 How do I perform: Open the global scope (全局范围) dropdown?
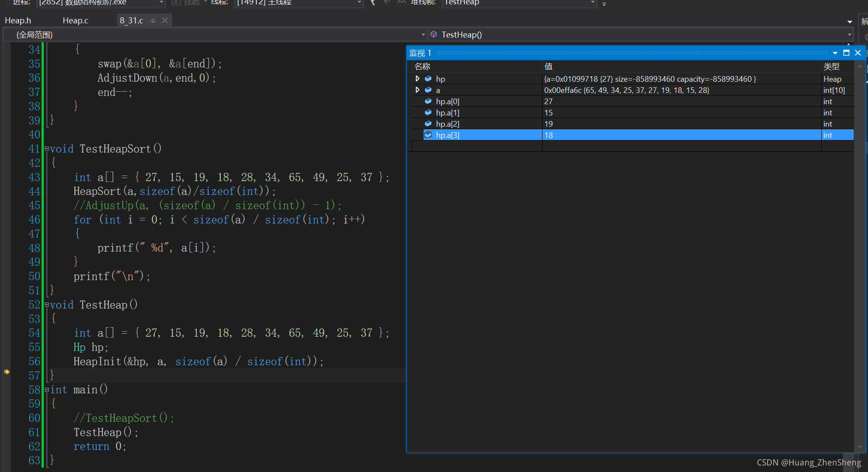point(423,35)
